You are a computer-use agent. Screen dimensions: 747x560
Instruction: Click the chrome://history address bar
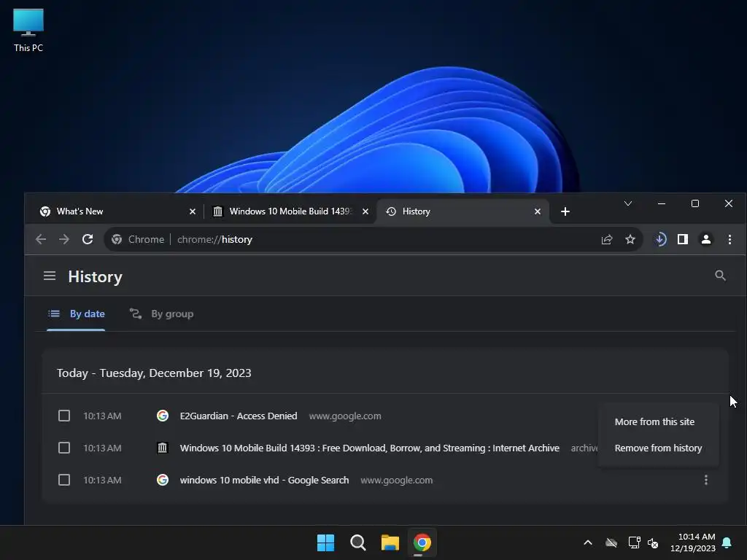[x=352, y=239]
